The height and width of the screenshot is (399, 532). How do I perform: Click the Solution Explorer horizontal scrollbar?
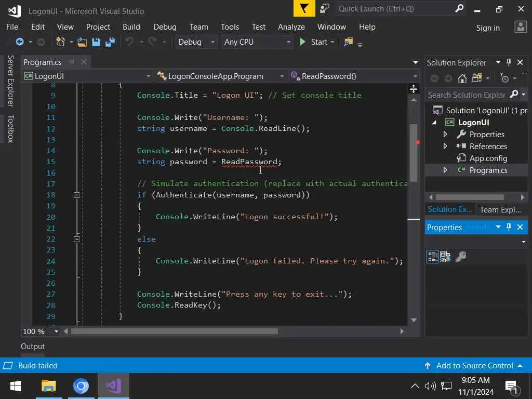[470, 197]
